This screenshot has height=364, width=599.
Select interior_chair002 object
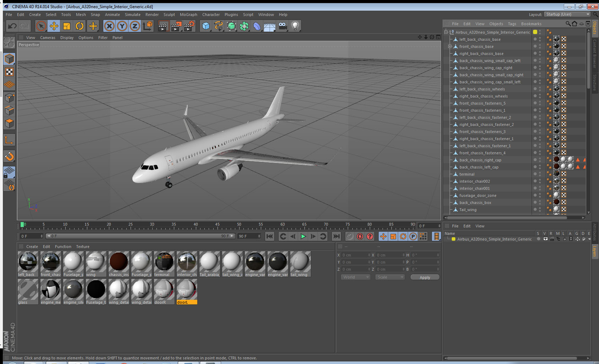pos(474,181)
